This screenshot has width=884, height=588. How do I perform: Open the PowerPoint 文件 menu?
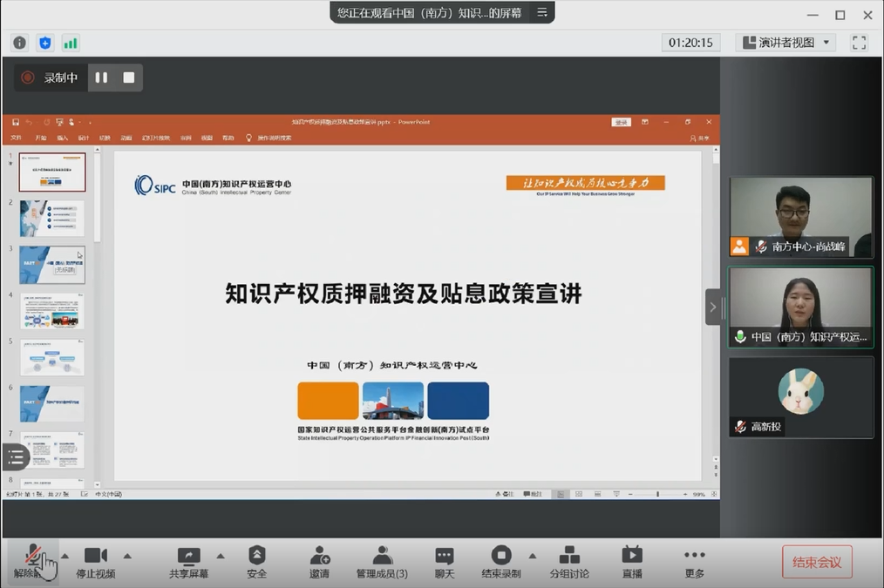17,138
